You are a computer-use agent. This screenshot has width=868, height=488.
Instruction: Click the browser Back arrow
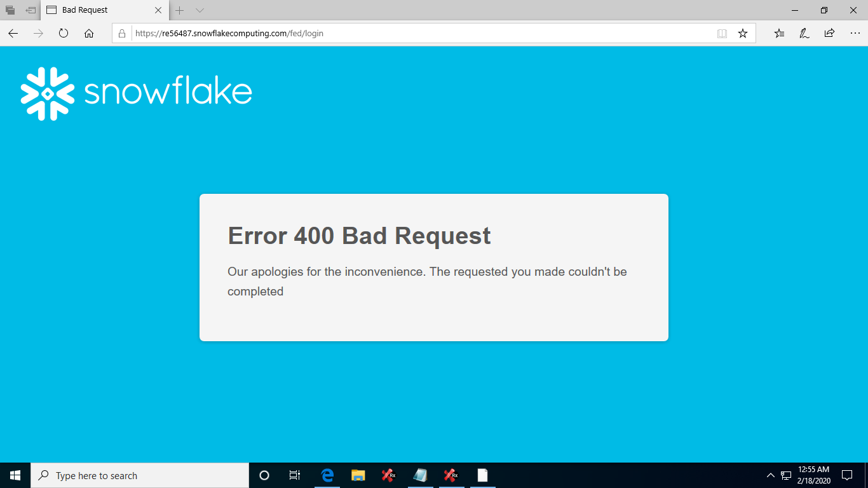pyautogui.click(x=13, y=34)
